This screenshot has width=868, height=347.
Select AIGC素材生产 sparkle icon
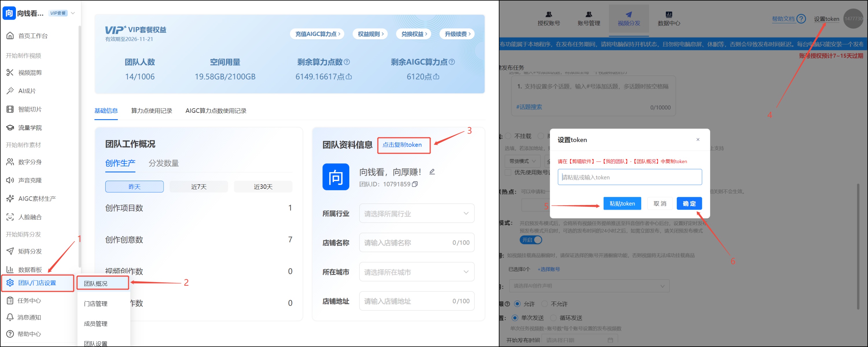click(10, 198)
